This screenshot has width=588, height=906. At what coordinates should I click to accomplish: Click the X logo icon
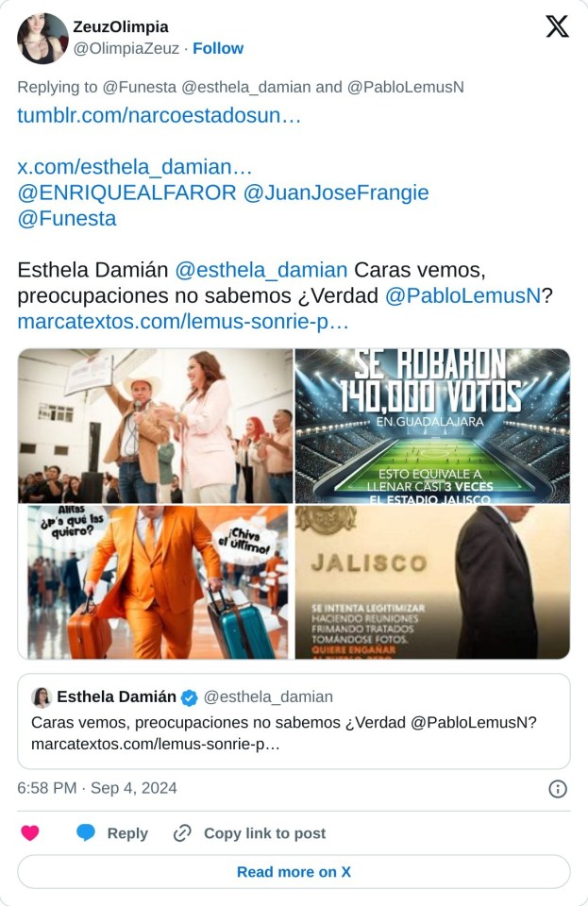tap(557, 26)
